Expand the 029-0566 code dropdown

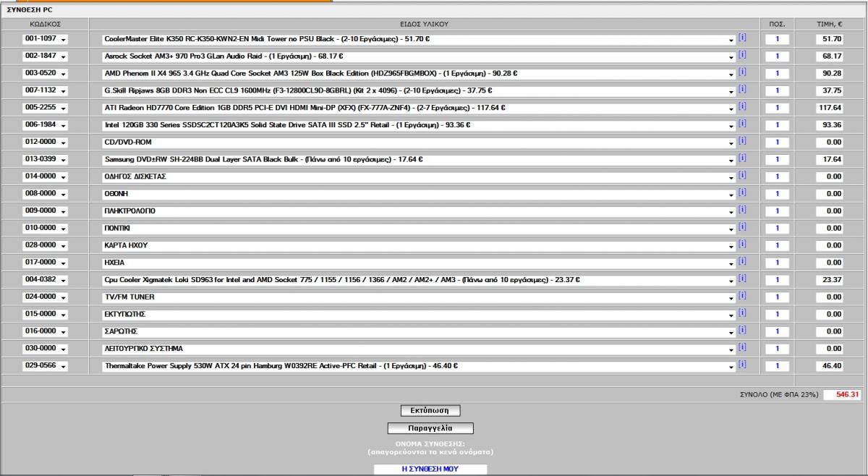pos(45,366)
